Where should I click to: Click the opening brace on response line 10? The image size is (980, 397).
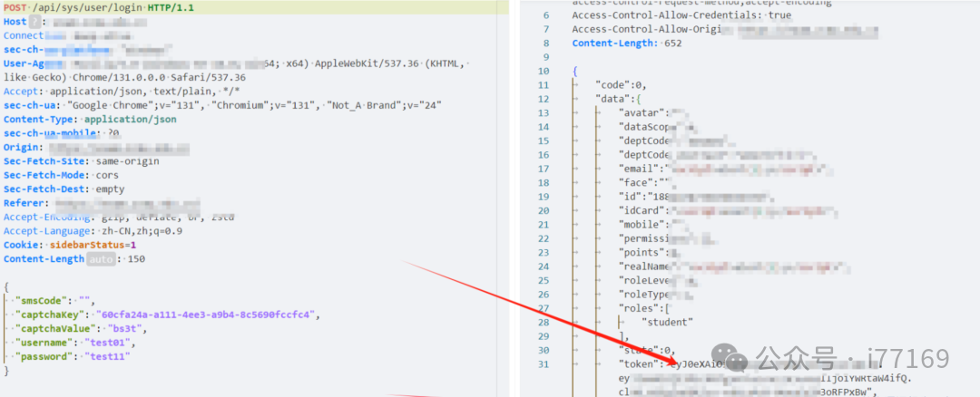(x=575, y=71)
